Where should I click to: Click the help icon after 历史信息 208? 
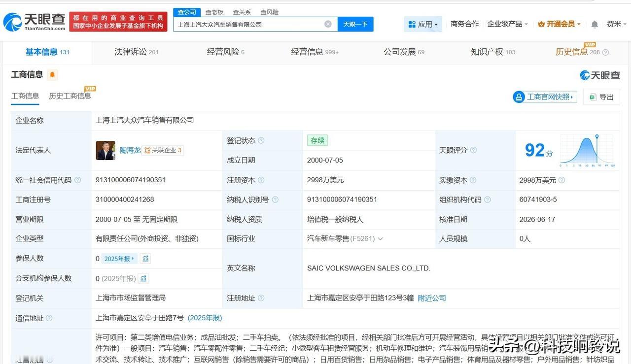point(605,52)
